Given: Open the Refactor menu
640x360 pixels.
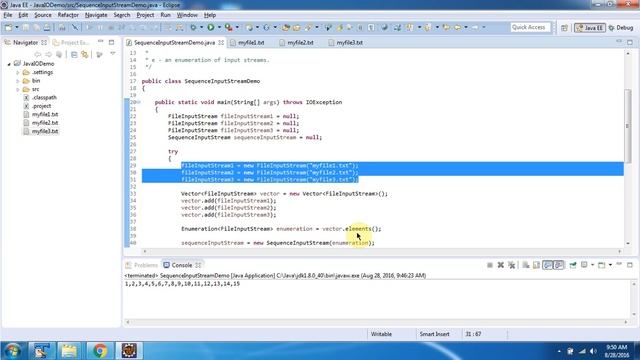Looking at the screenshot, I should point(68,15).
